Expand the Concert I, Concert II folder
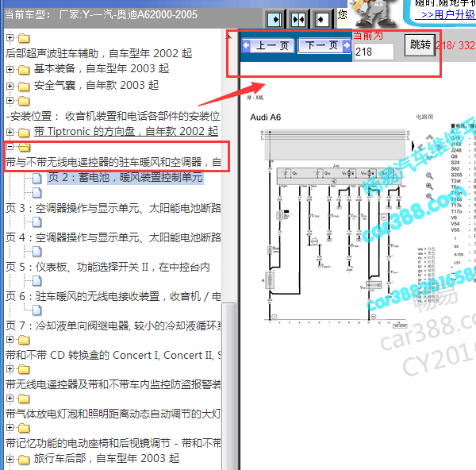Image resolution: width=476 pixels, height=470 pixels. 10,339
